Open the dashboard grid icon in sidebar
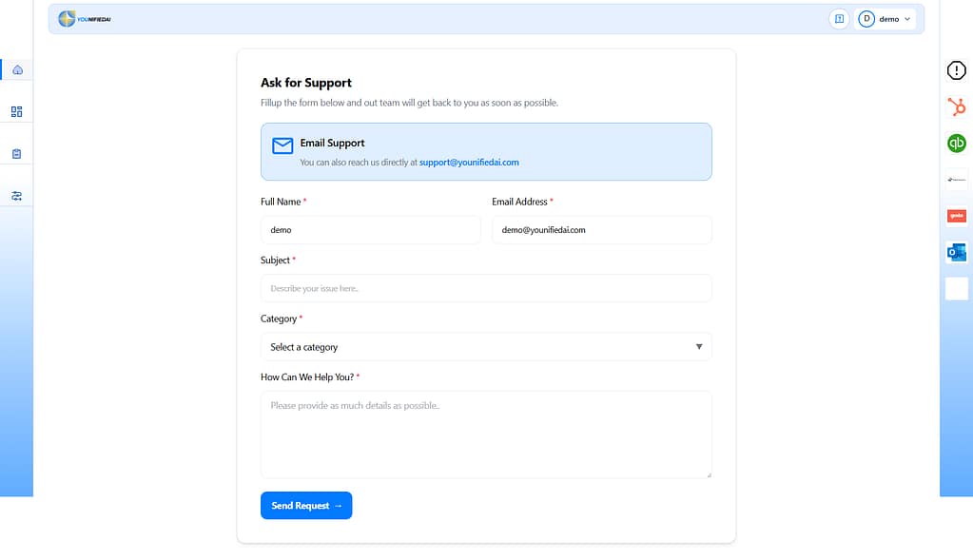The width and height of the screenshot is (973, 560). [17, 111]
